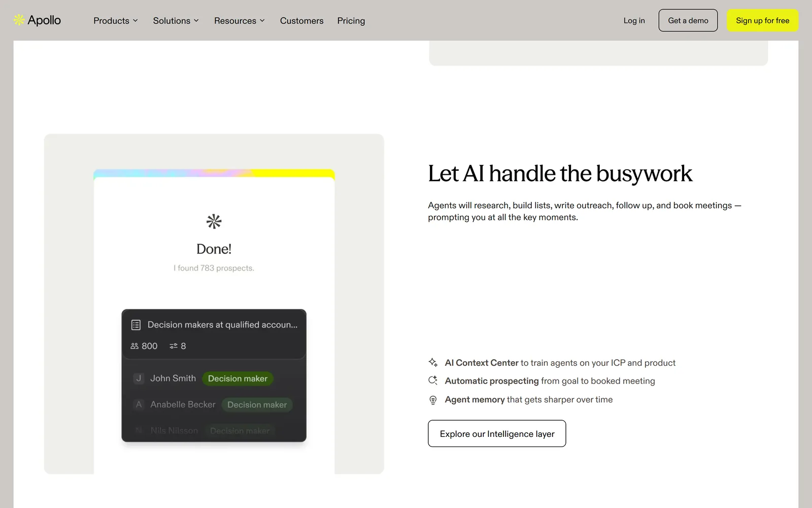The width and height of the screenshot is (812, 508).
Task: Click the people icon next to 800
Action: [x=134, y=346]
